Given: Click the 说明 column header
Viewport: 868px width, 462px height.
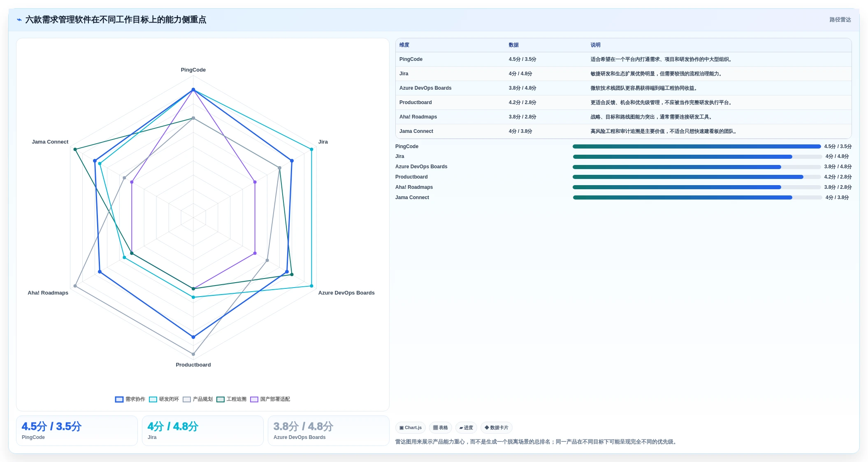Looking at the screenshot, I should pos(596,45).
